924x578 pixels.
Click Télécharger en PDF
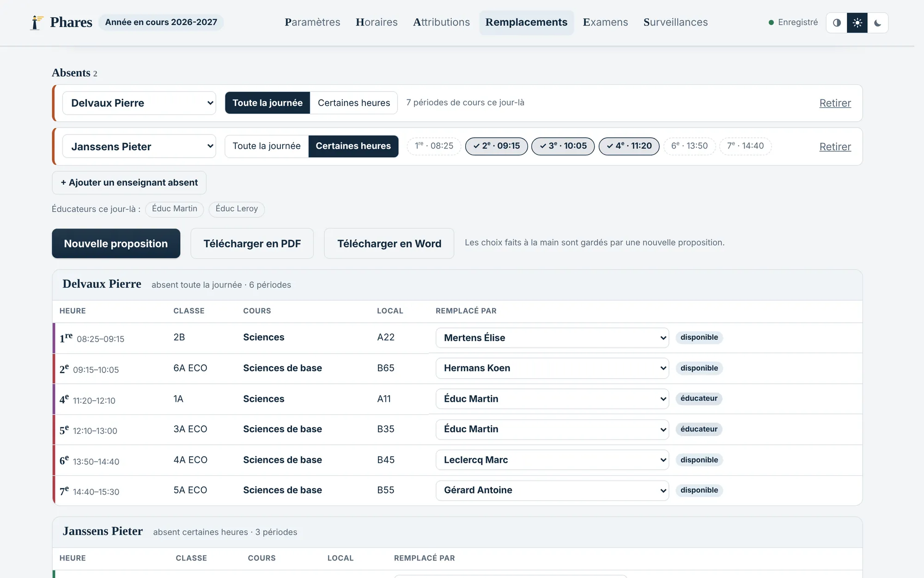252,244
